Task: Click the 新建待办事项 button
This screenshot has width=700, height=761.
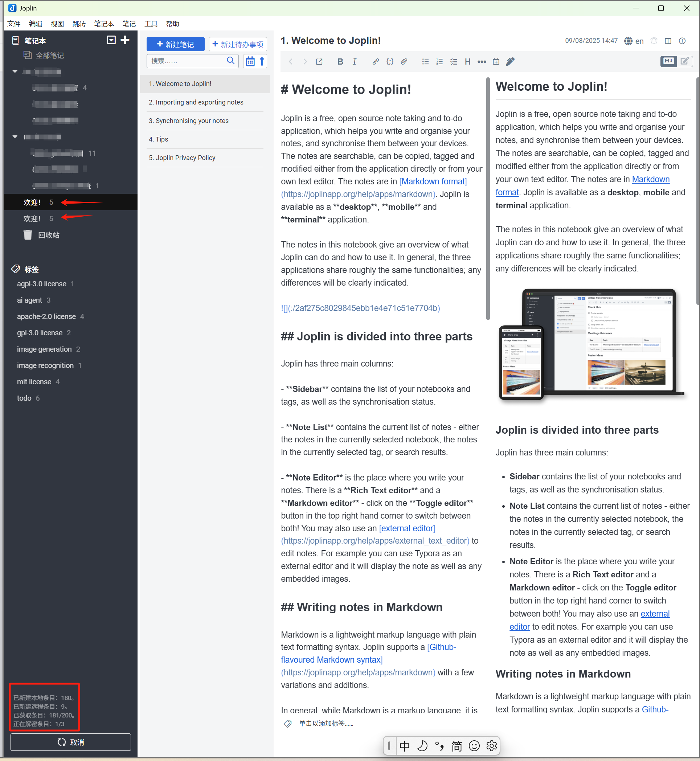Action: (x=238, y=44)
